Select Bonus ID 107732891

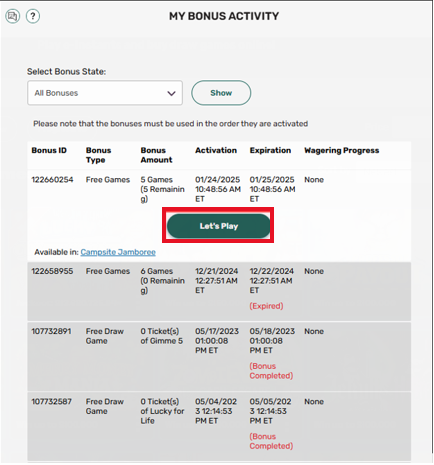pos(51,332)
